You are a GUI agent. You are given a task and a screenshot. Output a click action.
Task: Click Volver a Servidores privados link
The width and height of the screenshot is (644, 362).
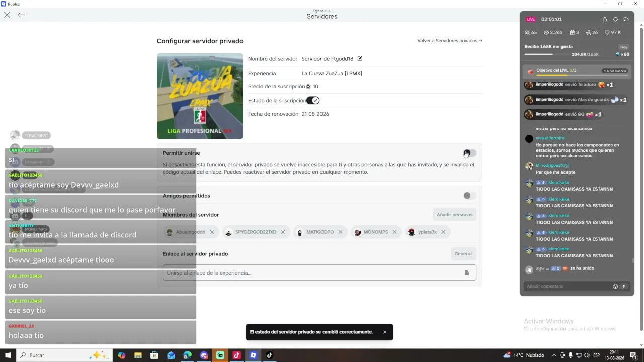coord(450,41)
